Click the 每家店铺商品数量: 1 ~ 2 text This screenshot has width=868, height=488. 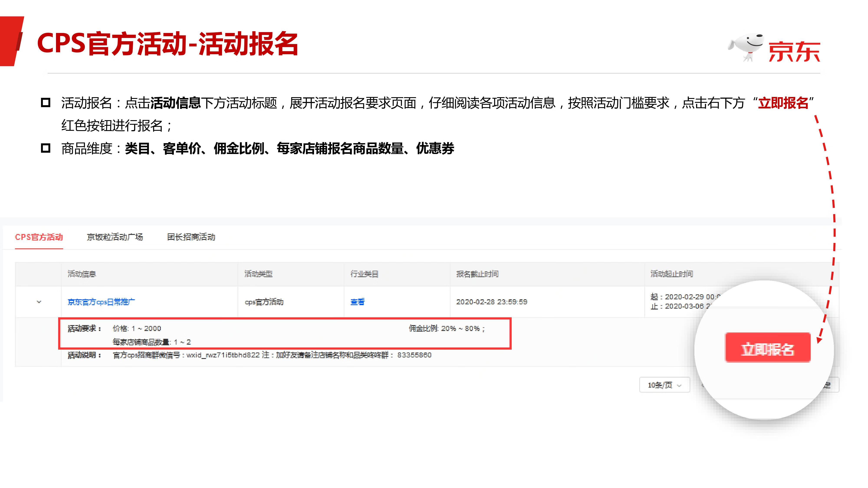point(152,342)
